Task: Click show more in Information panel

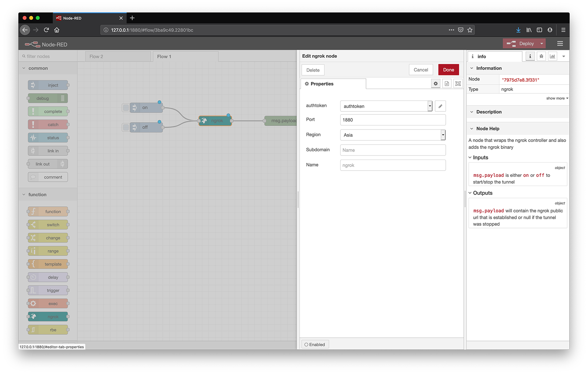Action: 557,98
